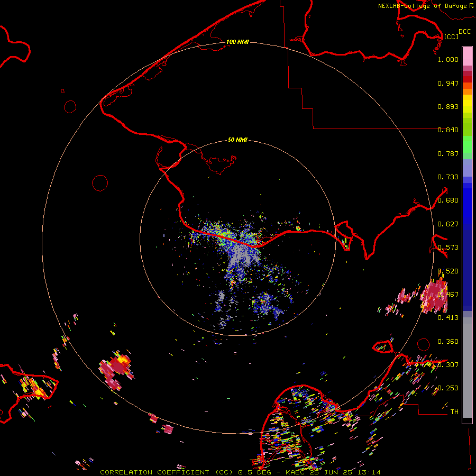The width and height of the screenshot is (476, 476).
Task: Click the DCC label above the color bar
Action: click(x=464, y=32)
